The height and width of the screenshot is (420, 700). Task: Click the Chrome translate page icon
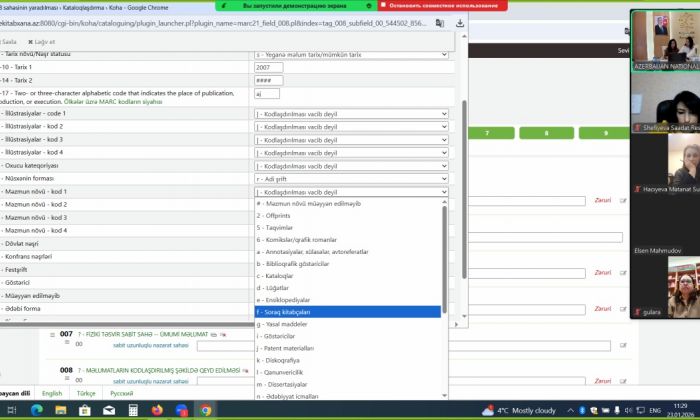(x=441, y=23)
